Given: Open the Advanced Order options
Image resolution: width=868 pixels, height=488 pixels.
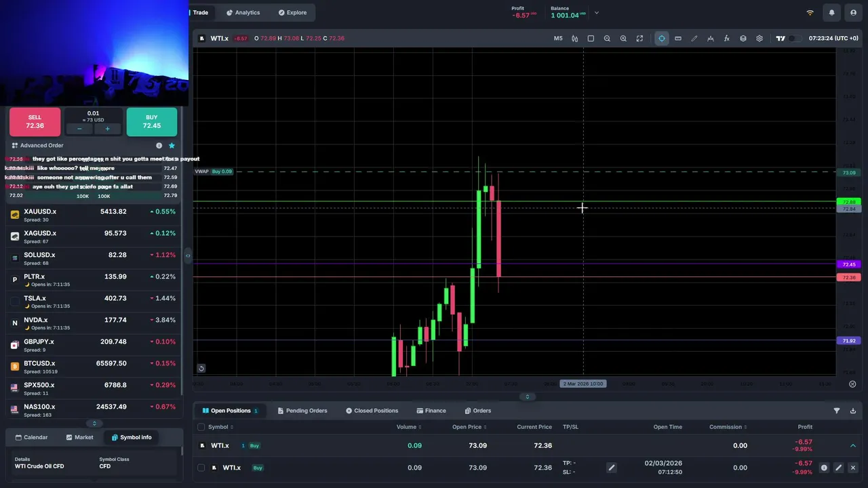Looking at the screenshot, I should pyautogui.click(x=38, y=145).
